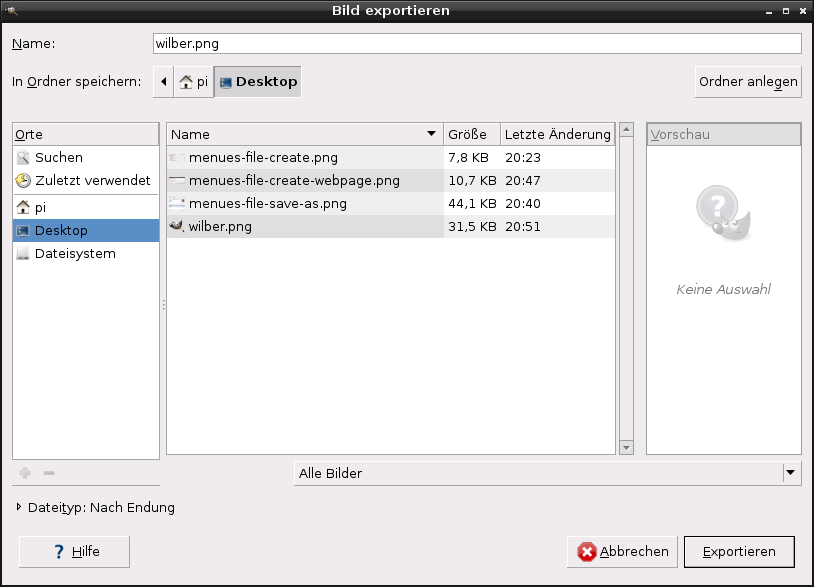Viewport: 814px width, 587px height.
Task: Expand the Dateityp: Nach Endung section
Action: 21,508
